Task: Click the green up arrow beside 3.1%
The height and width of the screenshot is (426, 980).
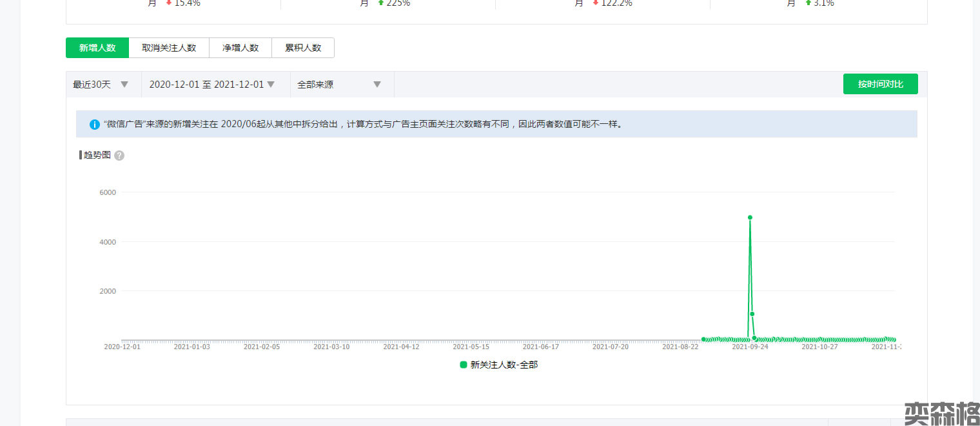Action: click(x=808, y=3)
